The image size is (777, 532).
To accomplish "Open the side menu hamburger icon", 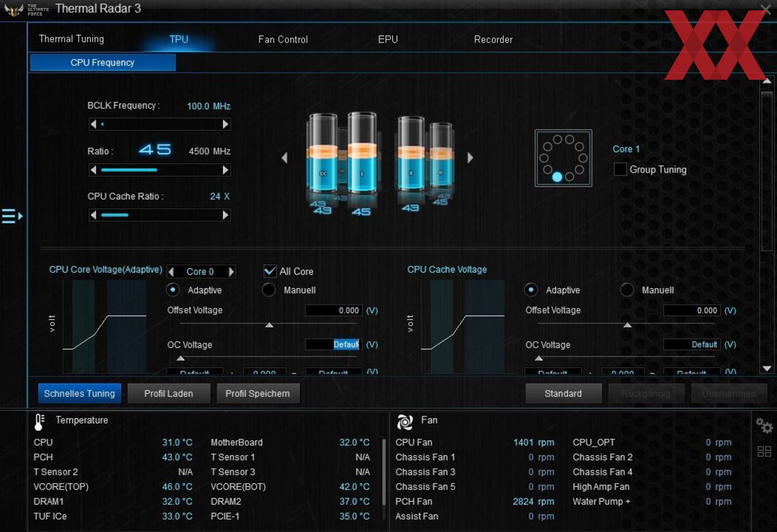I will pos(12,216).
